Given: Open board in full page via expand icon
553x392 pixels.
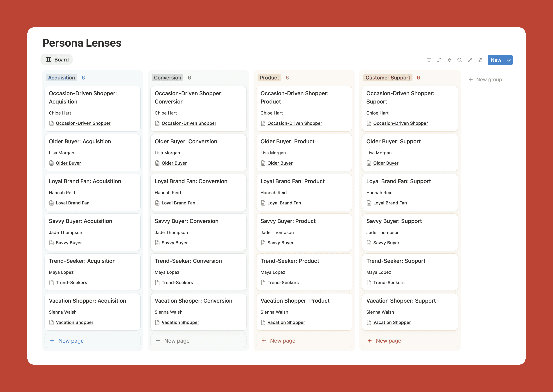Looking at the screenshot, I should (x=470, y=60).
